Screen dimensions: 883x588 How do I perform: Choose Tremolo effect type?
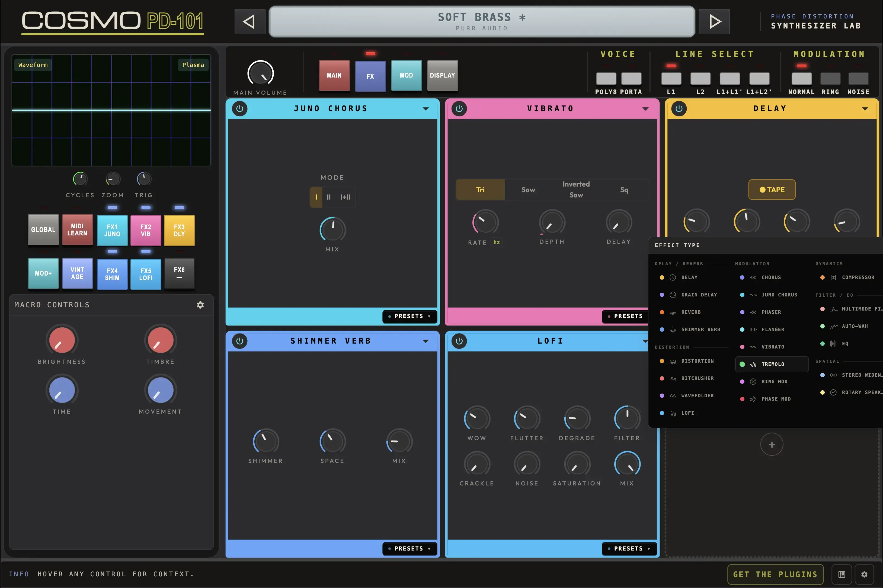point(772,364)
